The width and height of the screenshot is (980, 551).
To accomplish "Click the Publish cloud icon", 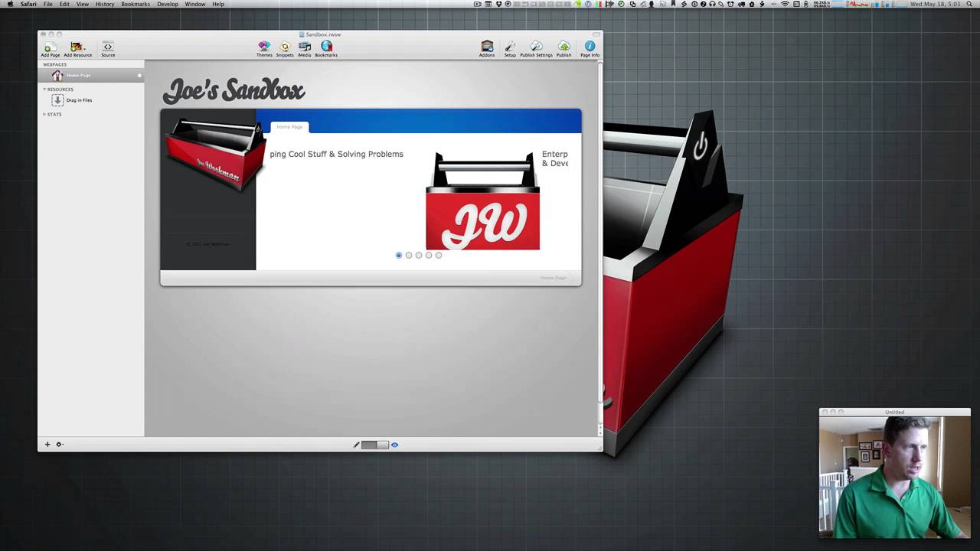I will pyautogui.click(x=564, y=47).
